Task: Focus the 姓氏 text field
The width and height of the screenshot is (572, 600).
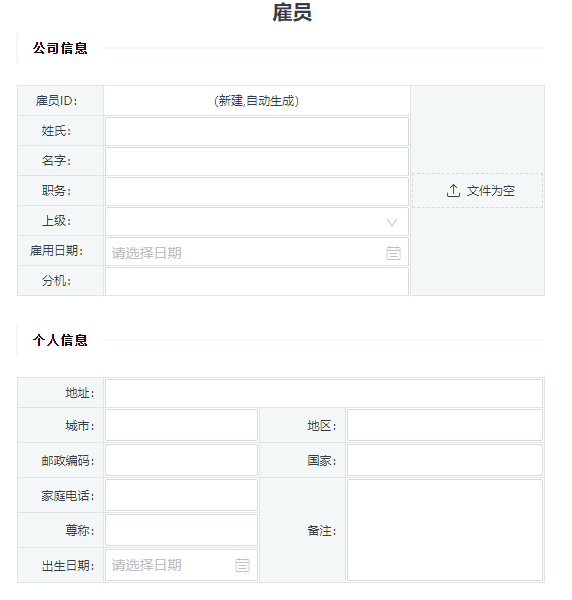Action: (257, 131)
